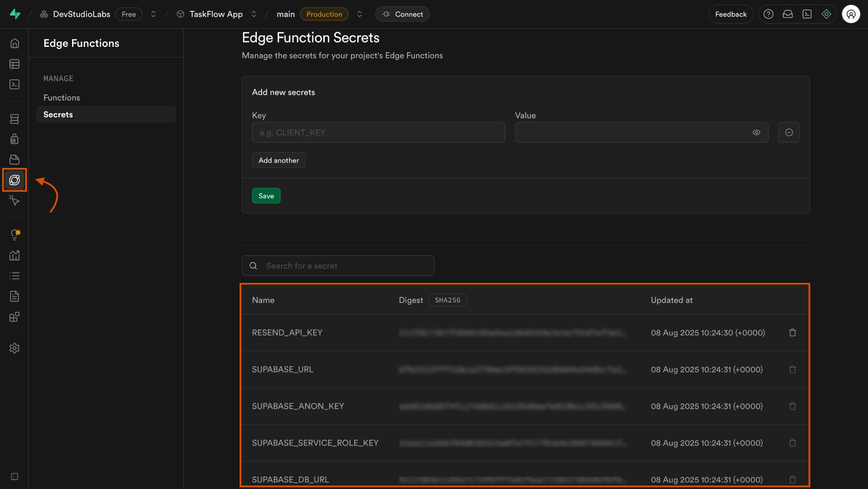The width and height of the screenshot is (868, 489).
Task: Open the Advisors lightbulb panel
Action: pyautogui.click(x=14, y=234)
